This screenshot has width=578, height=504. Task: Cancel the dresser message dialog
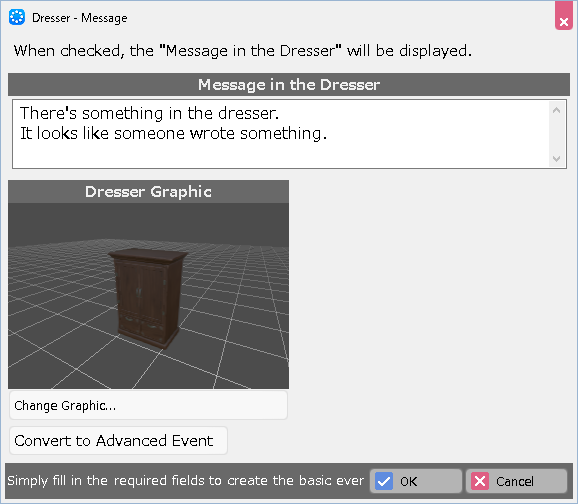point(516,481)
